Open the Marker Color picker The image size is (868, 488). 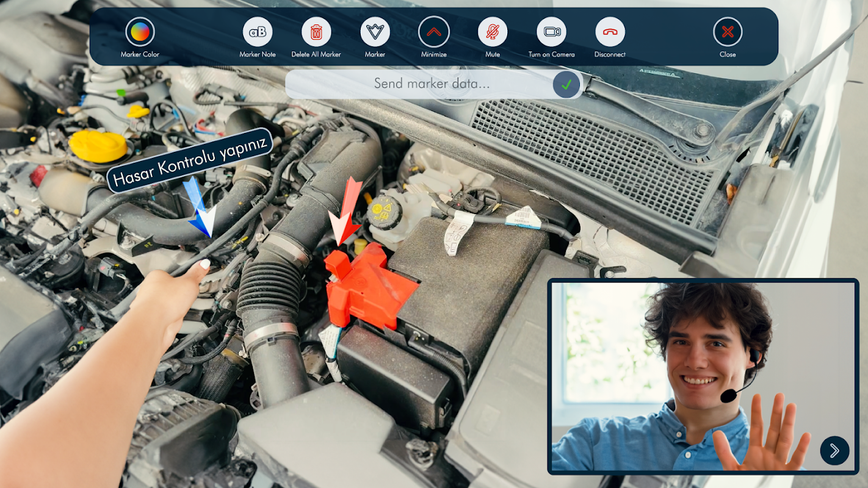coord(140,32)
